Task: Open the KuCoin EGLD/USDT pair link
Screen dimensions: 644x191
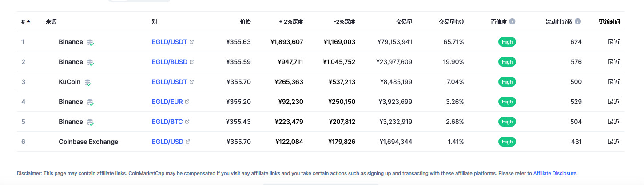Action: pyautogui.click(x=169, y=82)
